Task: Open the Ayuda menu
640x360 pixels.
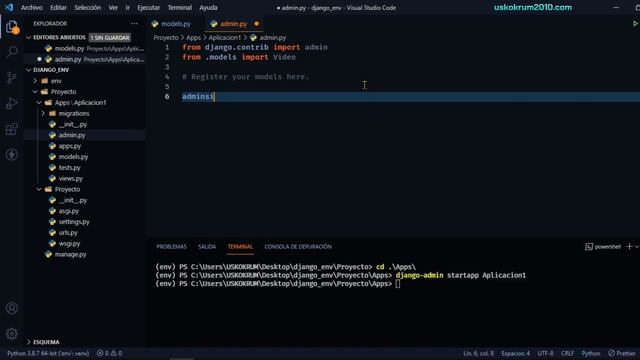Action: (208, 7)
